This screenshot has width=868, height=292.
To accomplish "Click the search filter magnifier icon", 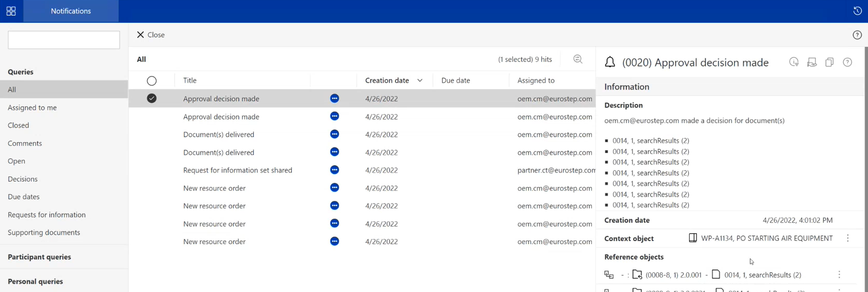I will (x=577, y=59).
